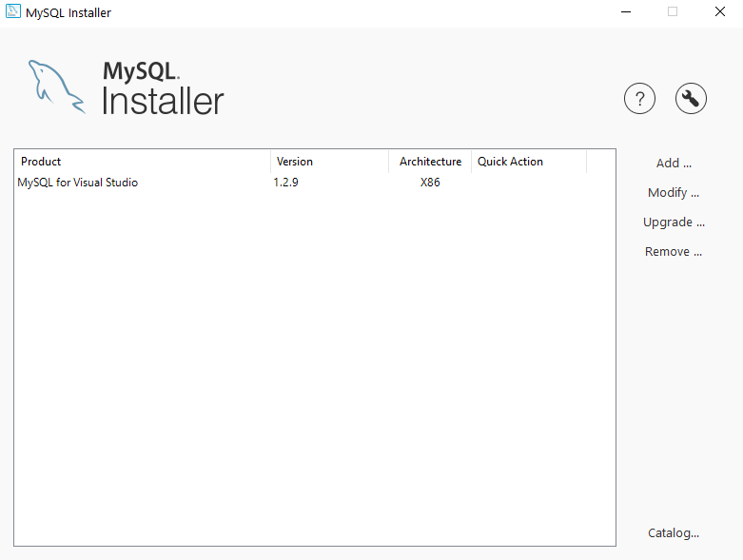Select the MySQL for Visual Studio row
The width and height of the screenshot is (743, 560).
(x=78, y=183)
